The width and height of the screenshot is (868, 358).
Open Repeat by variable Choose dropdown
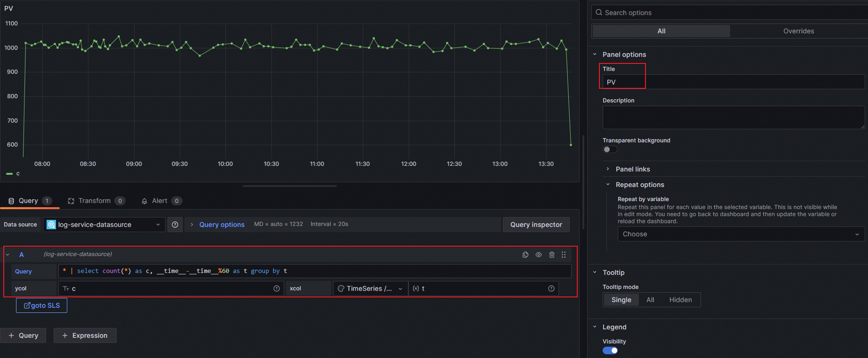pyautogui.click(x=741, y=234)
